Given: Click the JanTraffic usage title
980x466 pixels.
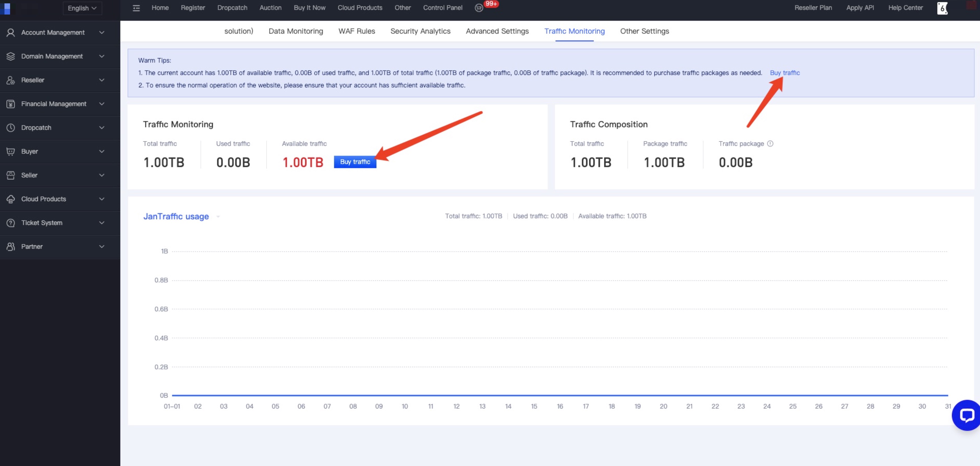Looking at the screenshot, I should coord(176,216).
